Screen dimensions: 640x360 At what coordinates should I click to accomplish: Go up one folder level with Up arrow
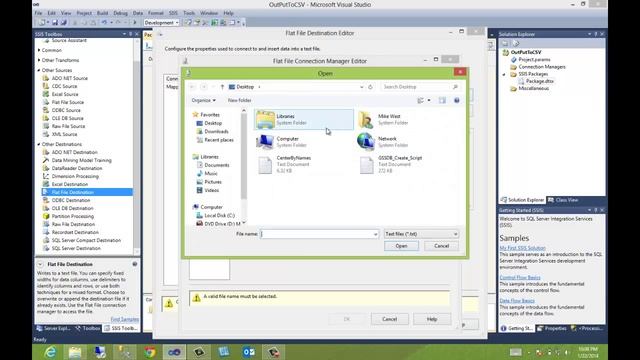[222, 87]
